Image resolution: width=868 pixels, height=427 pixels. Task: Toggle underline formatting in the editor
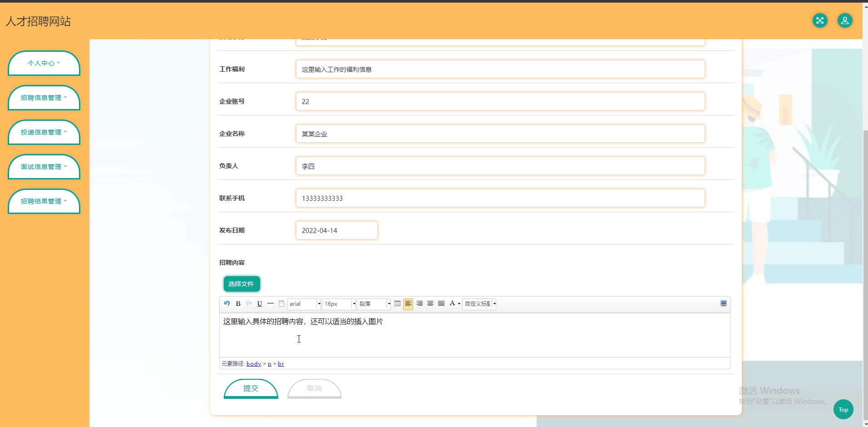(x=260, y=303)
